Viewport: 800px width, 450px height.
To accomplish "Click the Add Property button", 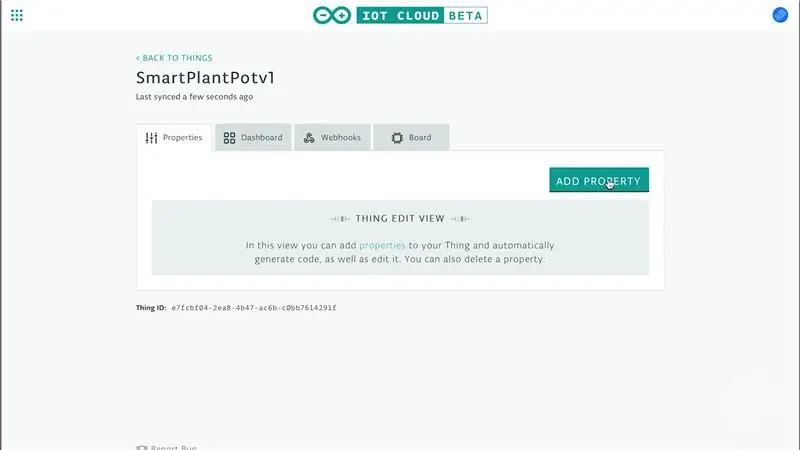I will tap(599, 180).
